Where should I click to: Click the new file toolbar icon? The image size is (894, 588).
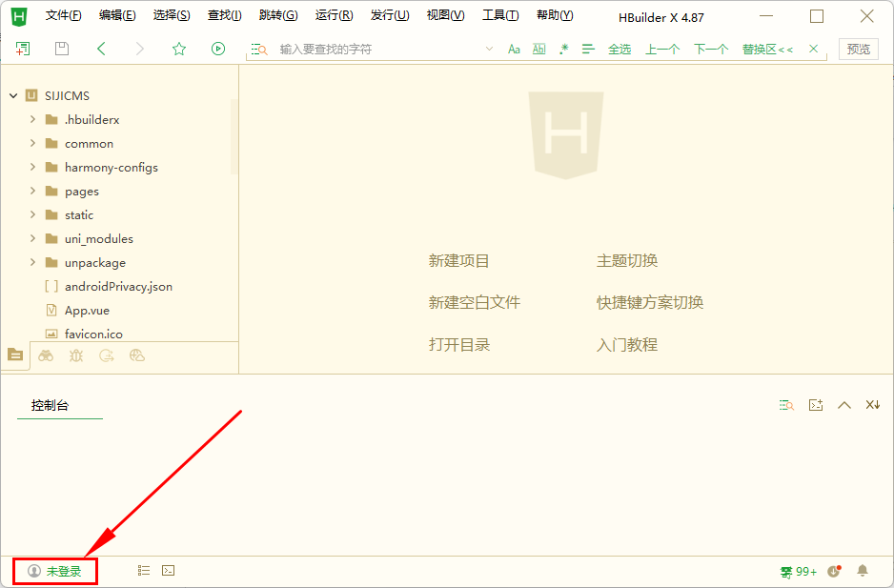click(x=22, y=49)
